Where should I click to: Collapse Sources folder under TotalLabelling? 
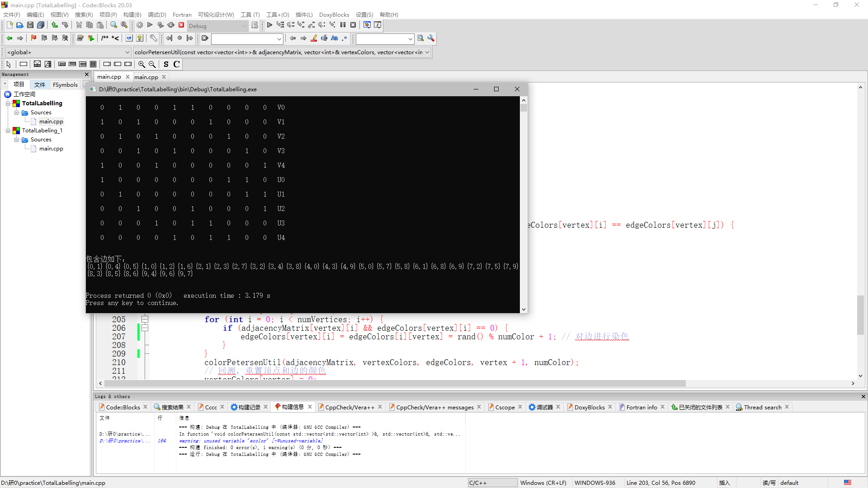(16, 113)
